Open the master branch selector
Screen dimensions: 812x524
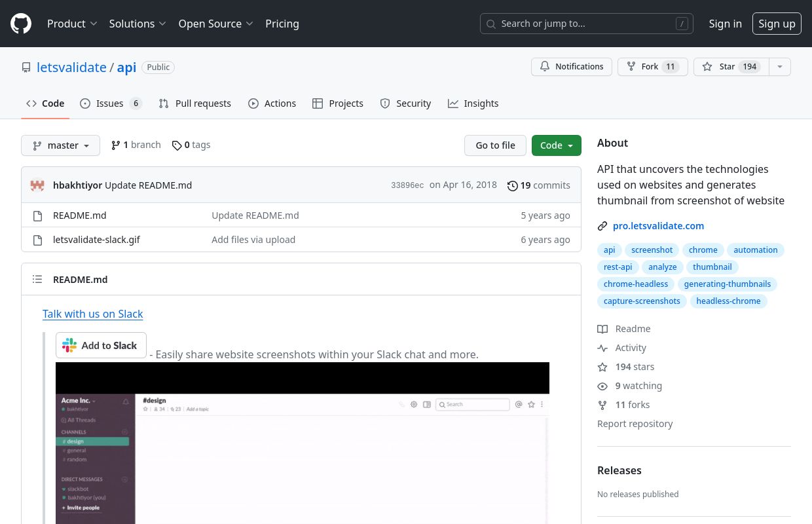60,145
